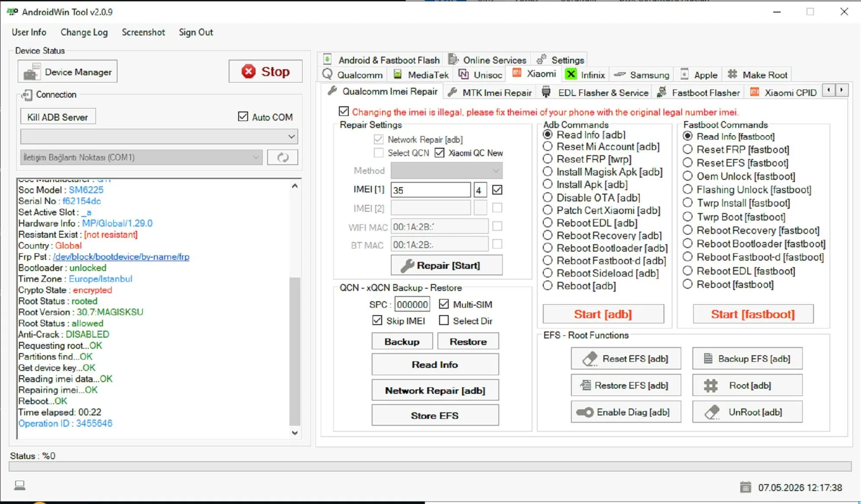The image size is (861, 504).
Task: Select the Qualcomm tab icon
Action: (x=327, y=74)
